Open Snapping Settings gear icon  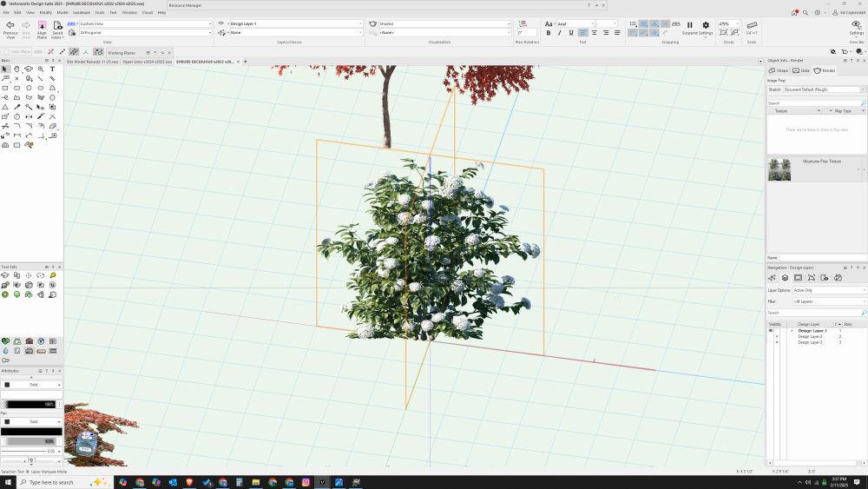(x=706, y=25)
